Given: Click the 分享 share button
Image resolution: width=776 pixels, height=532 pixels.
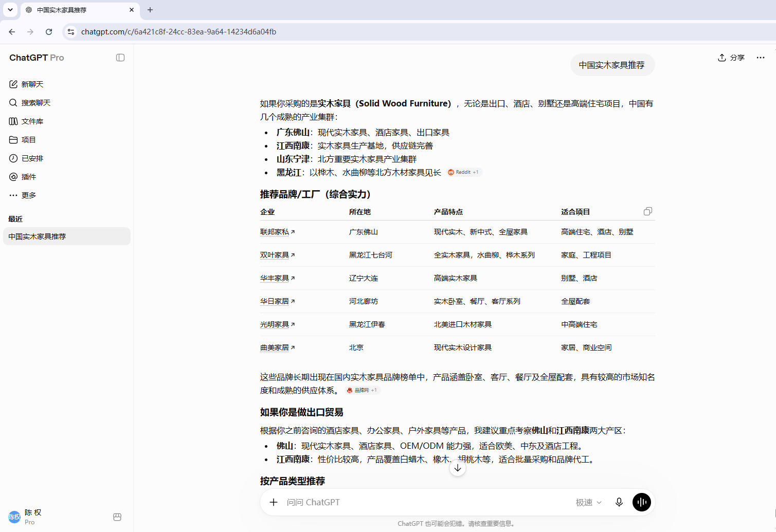Looking at the screenshot, I should click(x=731, y=58).
